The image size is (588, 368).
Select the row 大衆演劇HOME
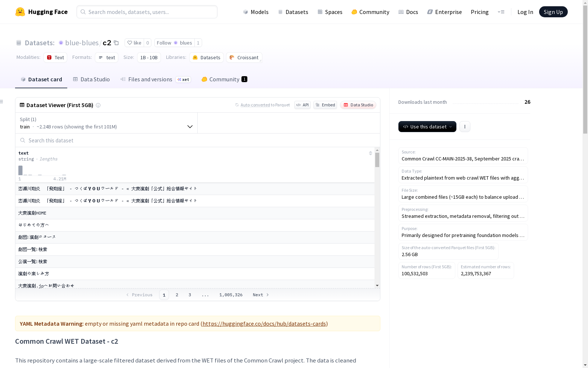click(195, 213)
